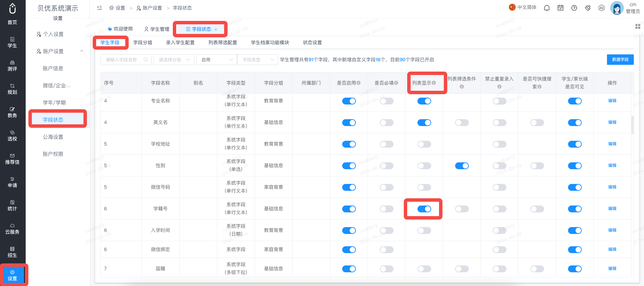The height and width of the screenshot is (286, 644).
Task: Open the 请选择分组 dropdown
Action: [x=174, y=60]
